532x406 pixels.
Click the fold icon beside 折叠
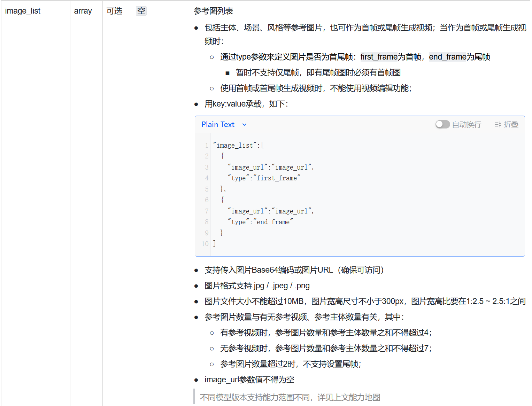tap(498, 125)
